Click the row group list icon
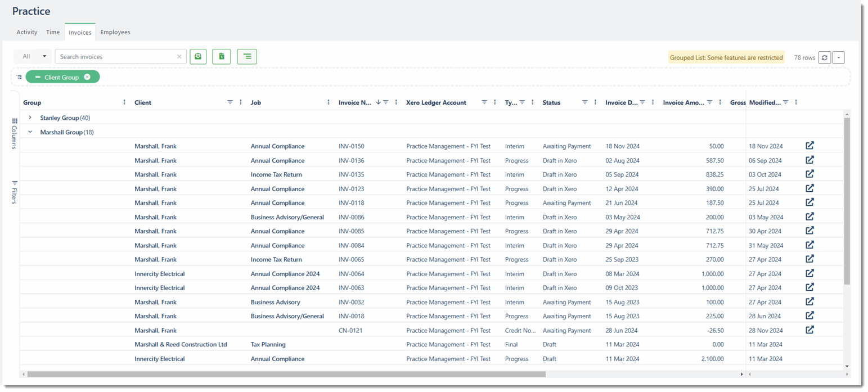 pos(19,77)
